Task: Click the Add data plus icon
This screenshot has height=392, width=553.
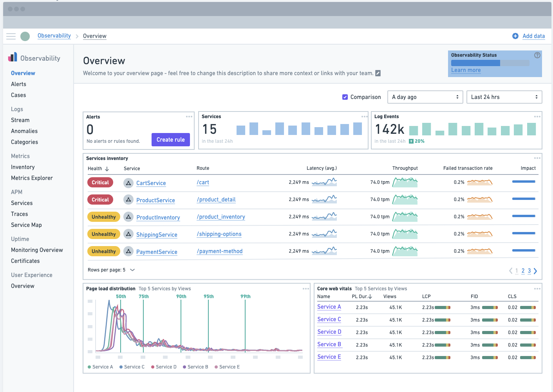Action: [515, 36]
